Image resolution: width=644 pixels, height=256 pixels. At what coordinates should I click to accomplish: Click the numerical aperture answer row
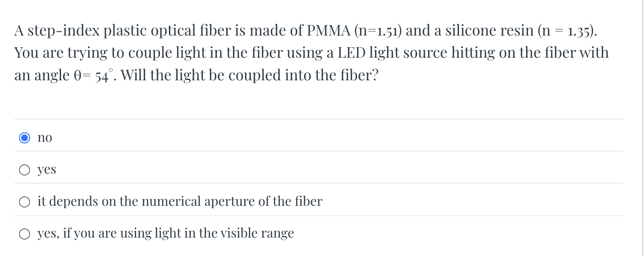(180, 201)
